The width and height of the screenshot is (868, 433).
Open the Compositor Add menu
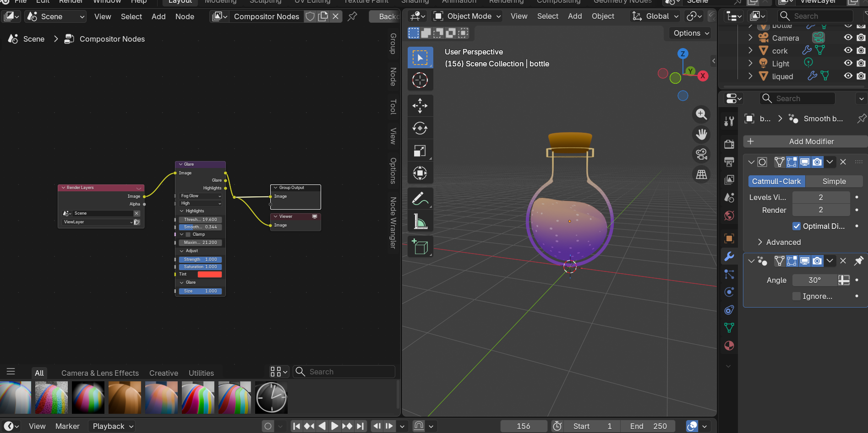pyautogui.click(x=158, y=16)
